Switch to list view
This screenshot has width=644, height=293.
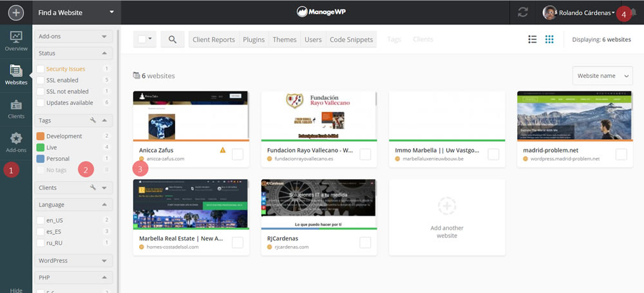click(533, 39)
